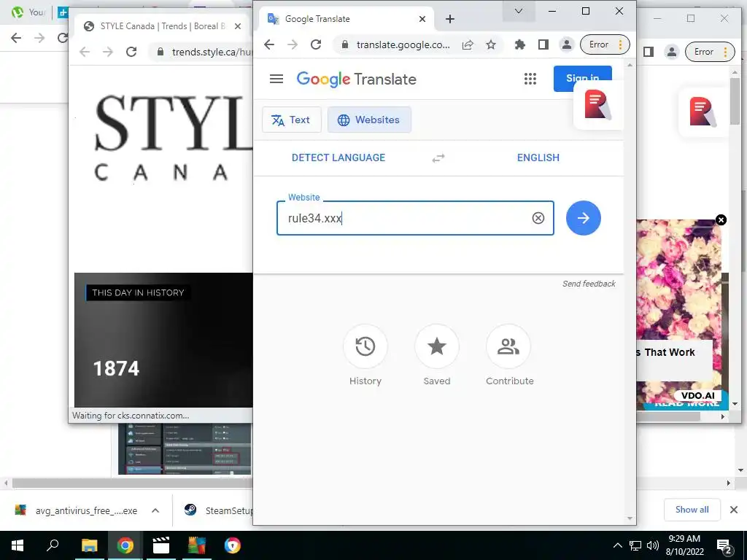Screen dimensions: 747x560
Task: Close the flower ad in right window
Action: click(x=721, y=219)
